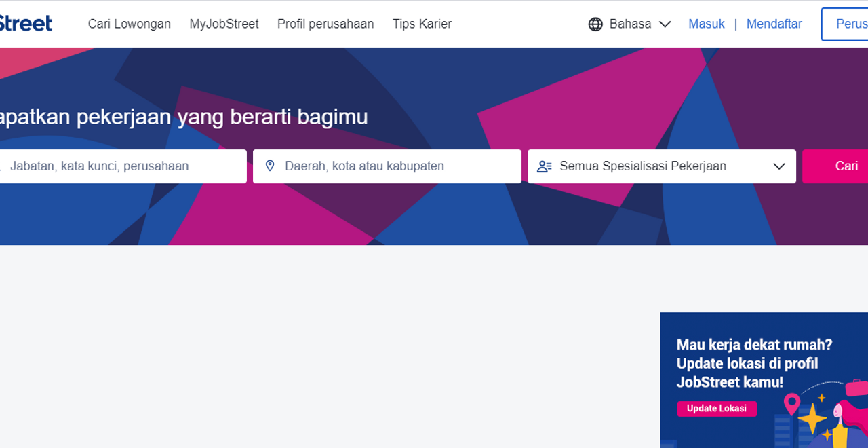Click the Jabatan, kata kunci, perusahaan input field
This screenshot has width=868, height=448.
coord(122,166)
